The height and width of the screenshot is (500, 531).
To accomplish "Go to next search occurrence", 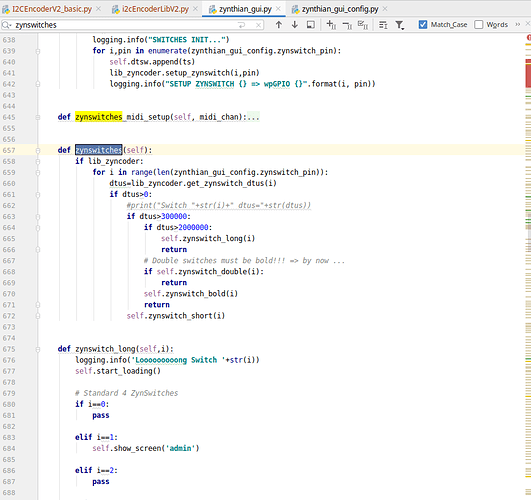I will (295, 25).
